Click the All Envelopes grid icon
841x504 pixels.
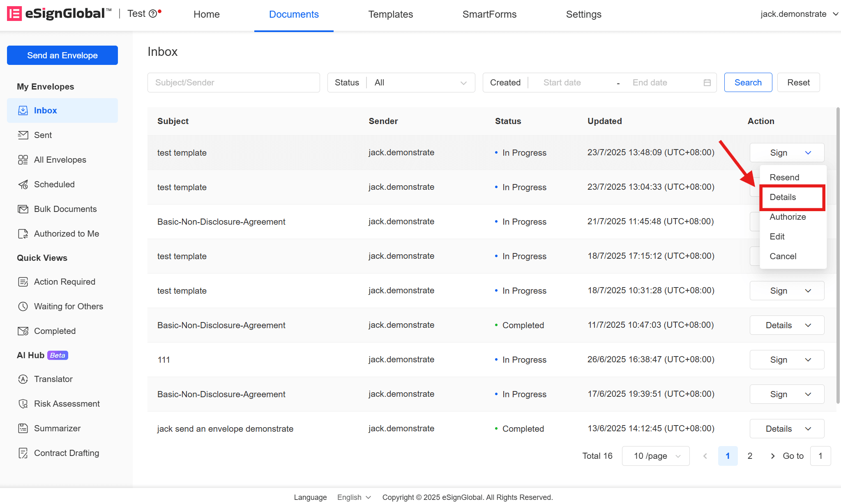pyautogui.click(x=23, y=160)
